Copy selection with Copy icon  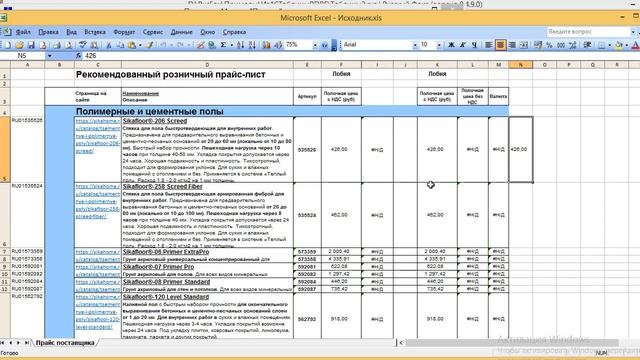[x=120, y=45]
